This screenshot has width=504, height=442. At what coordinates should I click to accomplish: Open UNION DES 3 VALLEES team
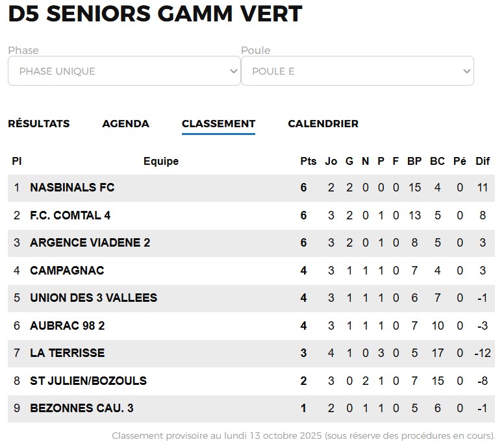(94, 298)
